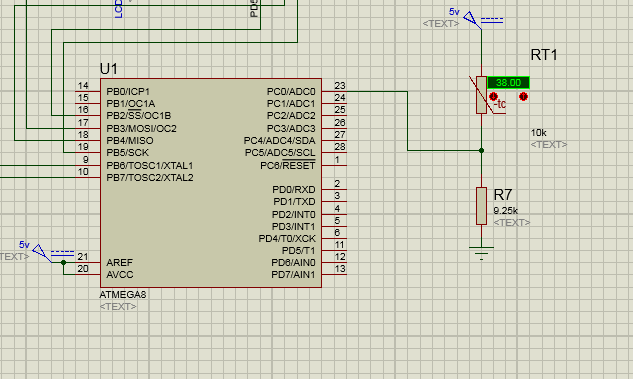Click the 9.25k resistor value label
The image size is (633, 379).
(505, 211)
